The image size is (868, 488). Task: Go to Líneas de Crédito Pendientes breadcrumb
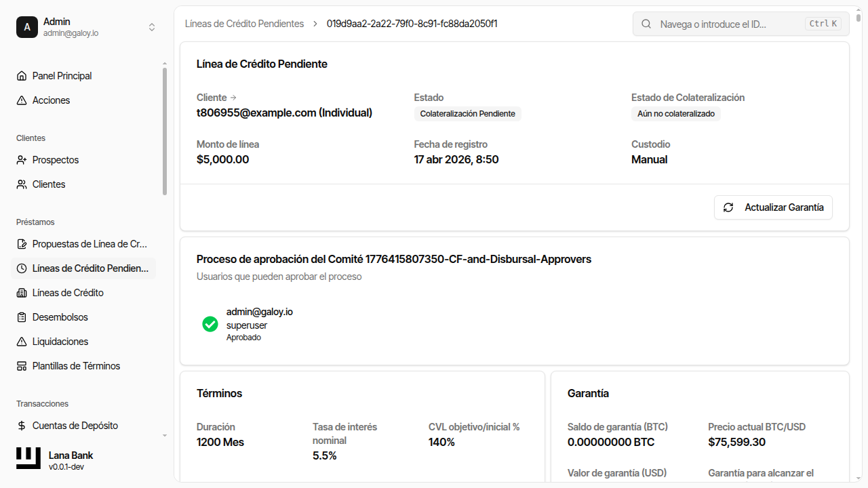244,24
